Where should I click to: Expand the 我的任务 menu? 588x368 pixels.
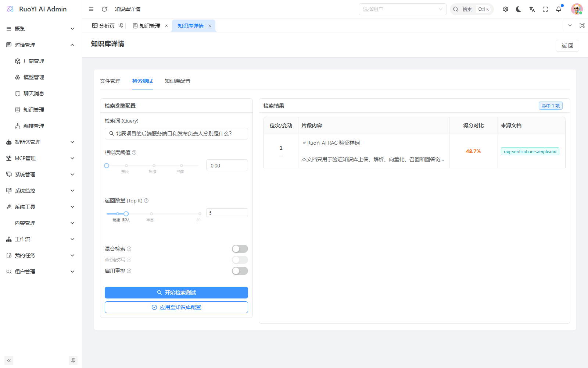point(41,255)
